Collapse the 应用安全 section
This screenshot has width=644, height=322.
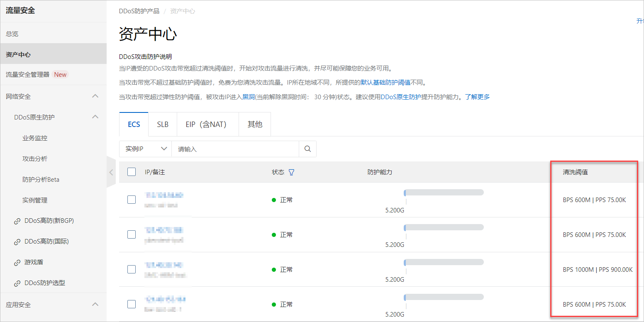click(95, 305)
